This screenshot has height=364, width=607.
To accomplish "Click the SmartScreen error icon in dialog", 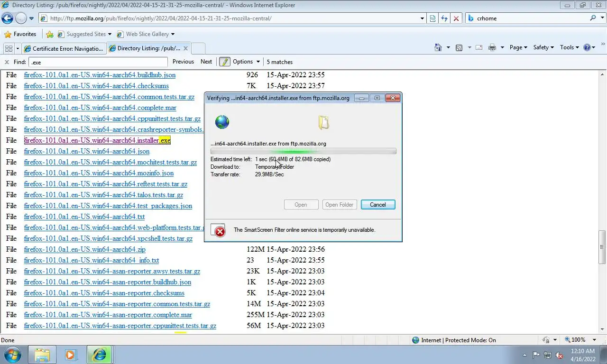I will [x=219, y=230].
